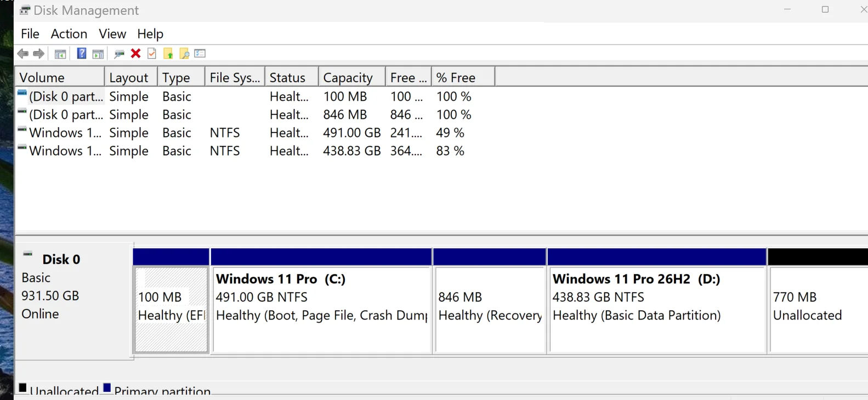The width and height of the screenshot is (868, 400).
Task: Click the Disk 0 label in the disk pane
Action: pyautogui.click(x=61, y=259)
